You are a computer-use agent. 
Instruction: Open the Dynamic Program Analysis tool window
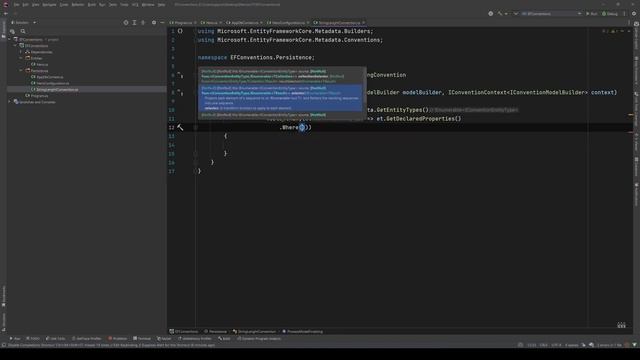click(259, 338)
